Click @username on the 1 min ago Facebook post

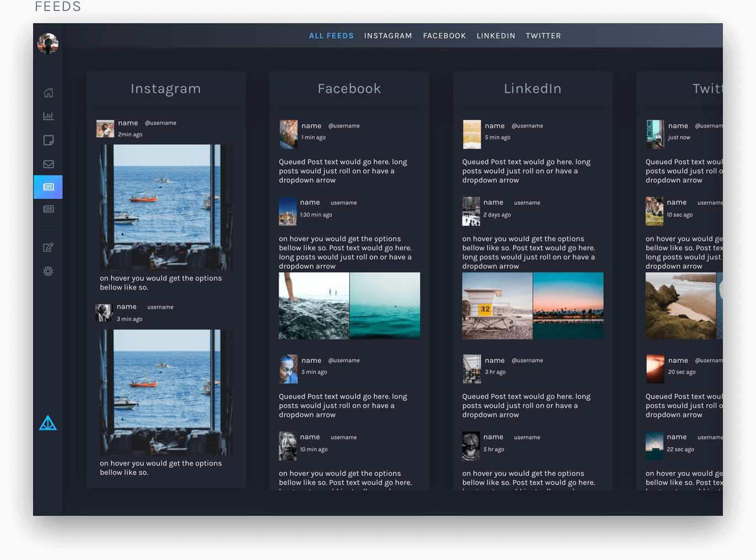[344, 126]
